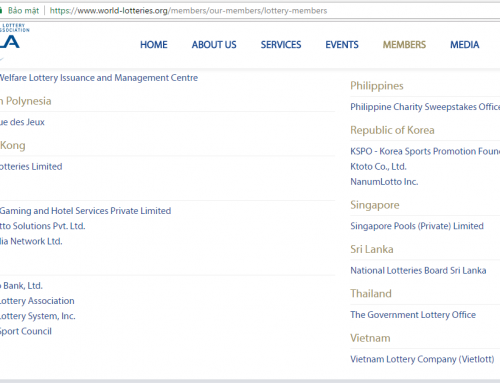The width and height of the screenshot is (500, 383).
Task: Open the 'Solutions Pvt. Ltd.' link
Action: point(43,226)
